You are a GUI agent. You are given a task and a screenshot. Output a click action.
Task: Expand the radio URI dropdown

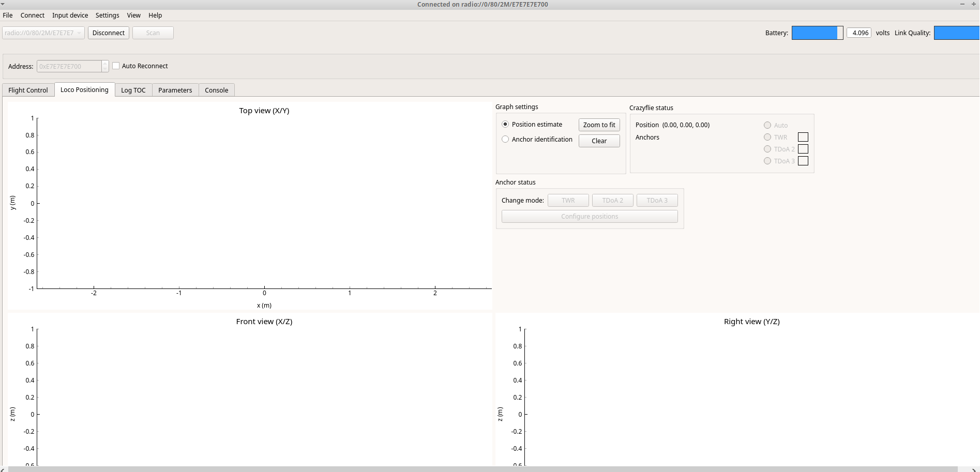(x=79, y=33)
